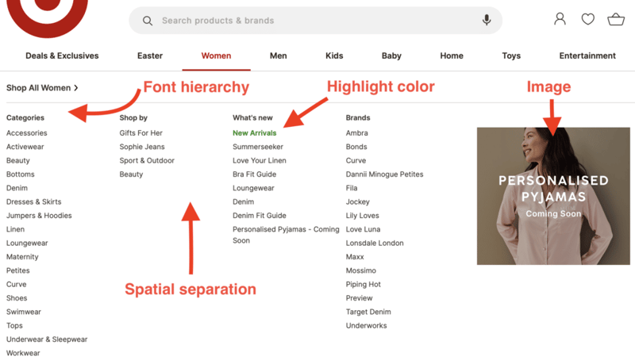The width and height of the screenshot is (635, 364).
Task: Open the Deals & Exclusives menu
Action: click(62, 56)
